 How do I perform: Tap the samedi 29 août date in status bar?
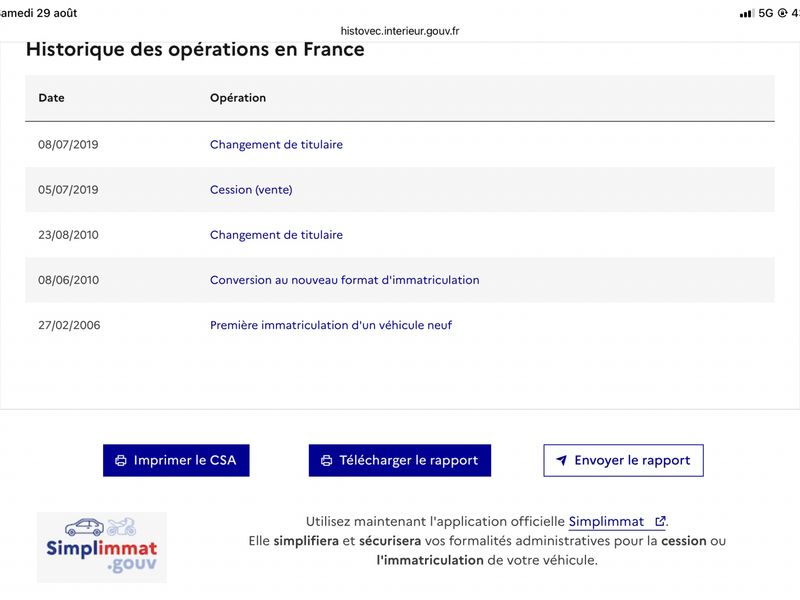pyautogui.click(x=38, y=13)
